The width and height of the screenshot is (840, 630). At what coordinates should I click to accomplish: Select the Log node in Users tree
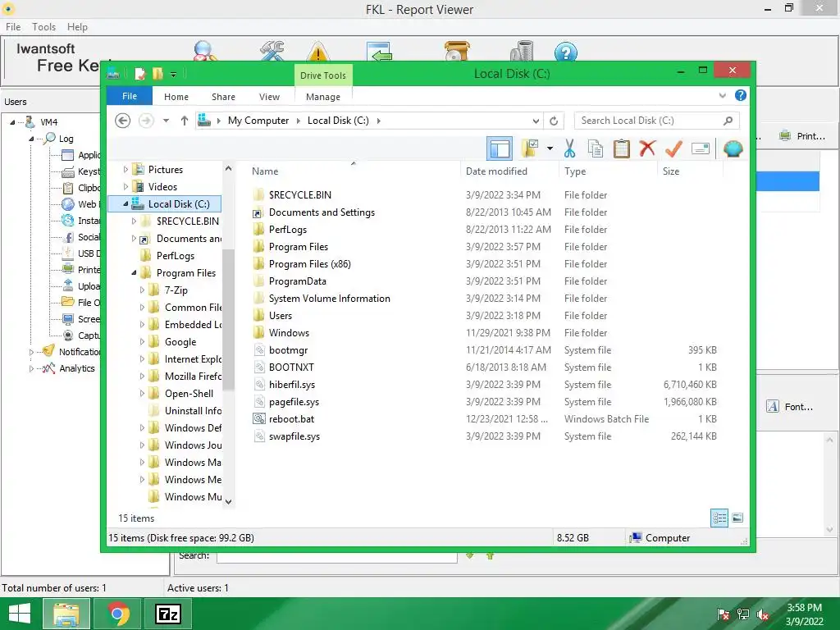(66, 139)
